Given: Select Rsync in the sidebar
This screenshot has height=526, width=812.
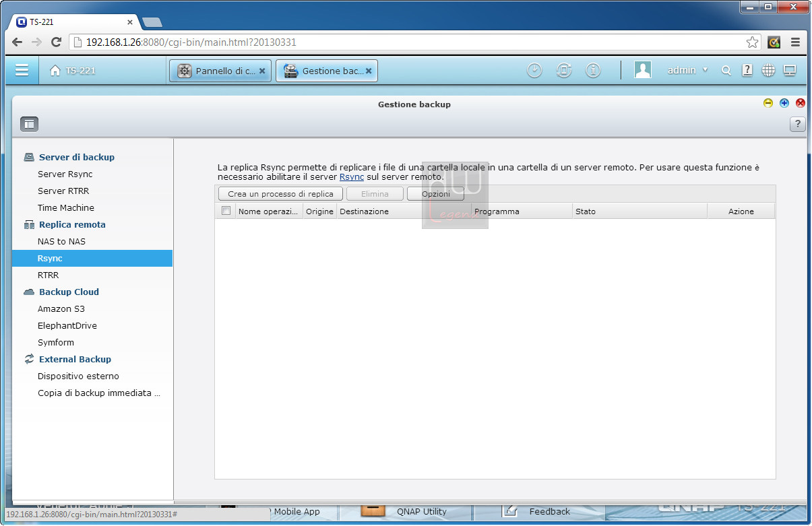Looking at the screenshot, I should click(92, 258).
